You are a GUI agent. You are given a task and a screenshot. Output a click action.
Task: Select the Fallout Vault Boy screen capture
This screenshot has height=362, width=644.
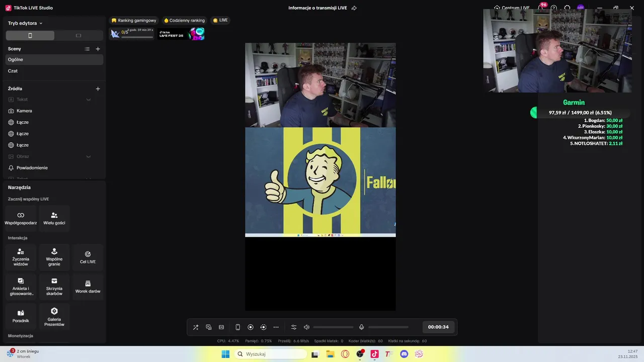[x=320, y=182]
